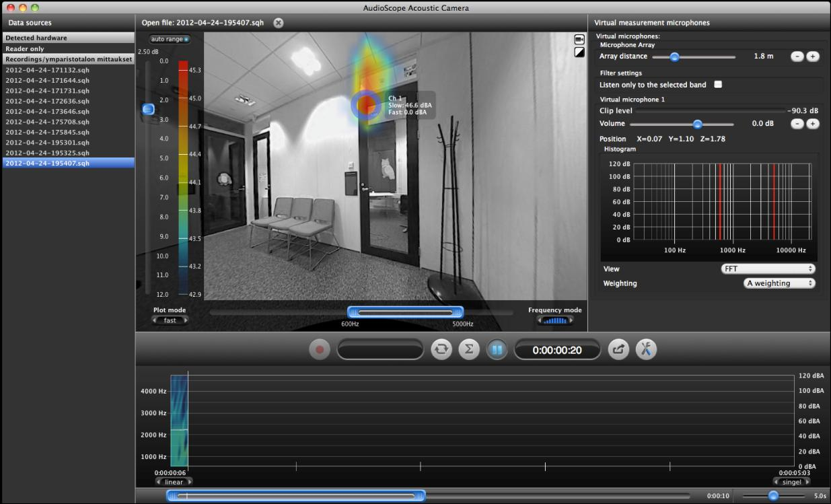Change Plot mode fast selector

[170, 320]
